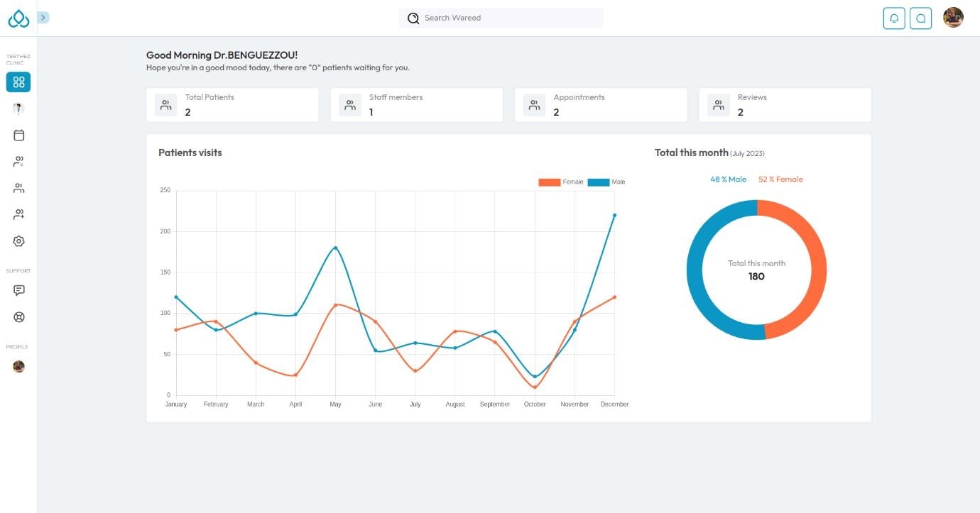
Task: Open the messages bubble icon
Action: [921, 18]
